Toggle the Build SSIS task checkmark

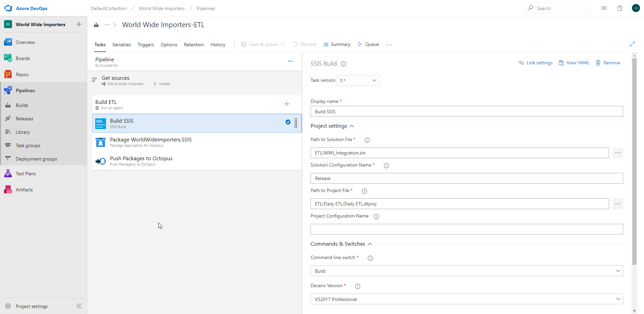(288, 122)
